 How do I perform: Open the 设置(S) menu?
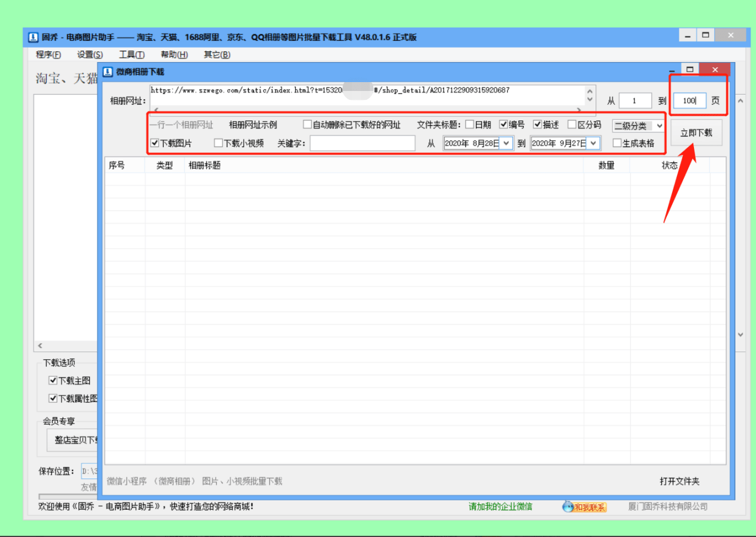pyautogui.click(x=90, y=54)
